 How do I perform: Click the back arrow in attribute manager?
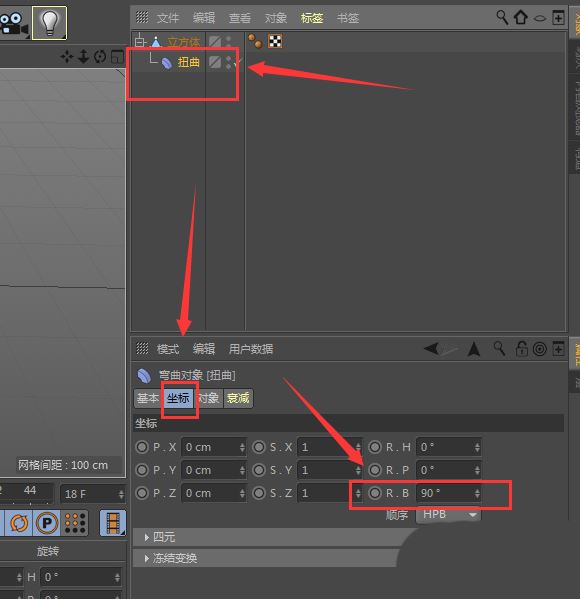click(x=432, y=348)
